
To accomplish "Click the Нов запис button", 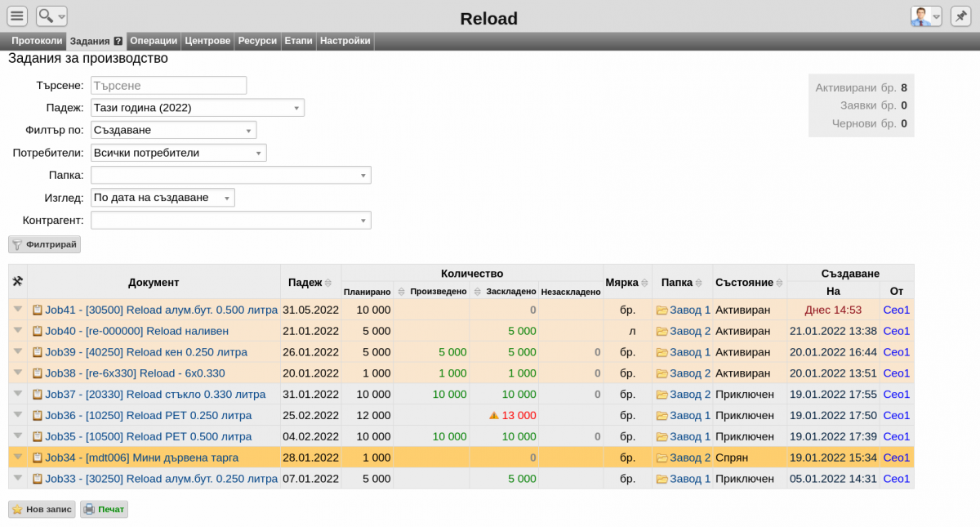I will pyautogui.click(x=42, y=509).
